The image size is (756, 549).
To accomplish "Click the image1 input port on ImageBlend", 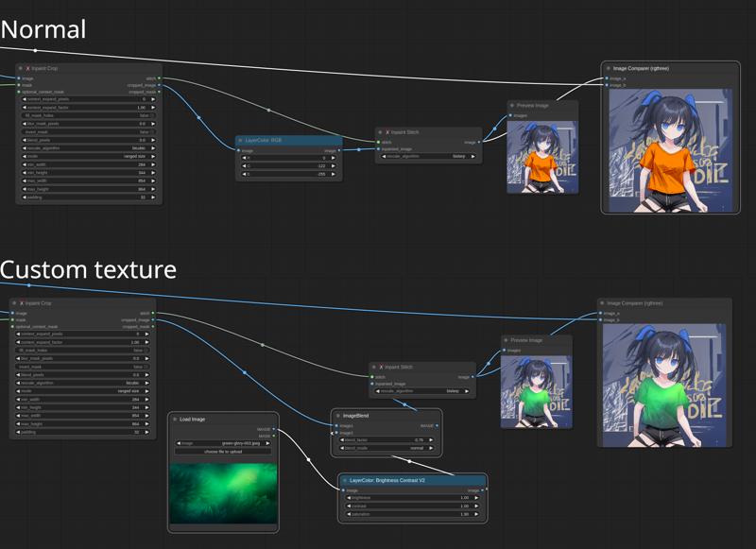I will [336, 425].
